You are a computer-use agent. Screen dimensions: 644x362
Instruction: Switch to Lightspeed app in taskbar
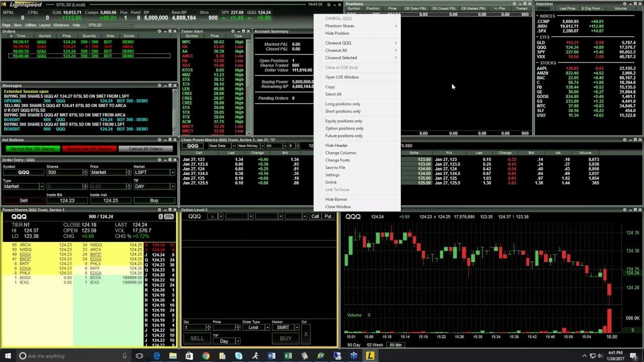click(x=370, y=356)
